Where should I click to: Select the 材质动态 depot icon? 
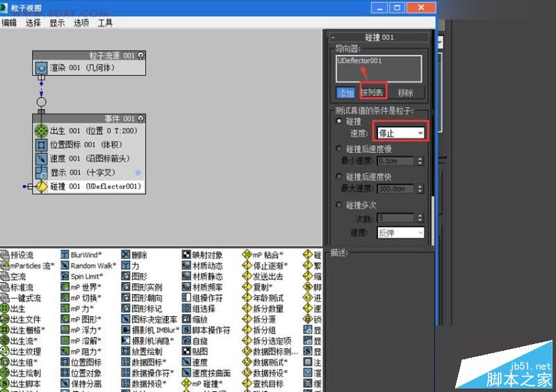click(x=186, y=266)
